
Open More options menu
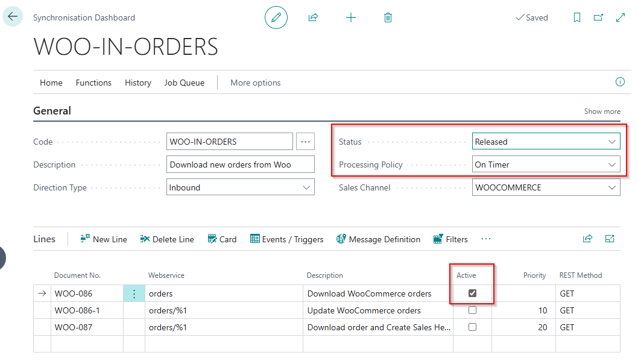256,83
